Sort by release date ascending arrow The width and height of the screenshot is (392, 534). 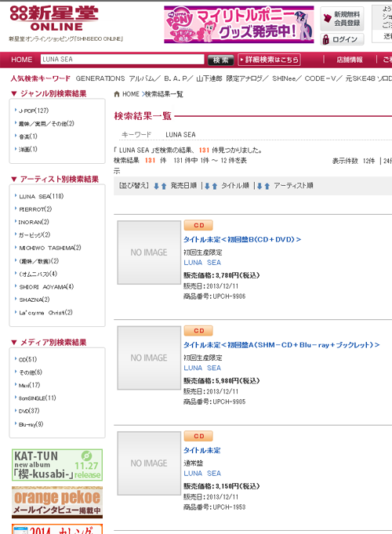tap(164, 186)
